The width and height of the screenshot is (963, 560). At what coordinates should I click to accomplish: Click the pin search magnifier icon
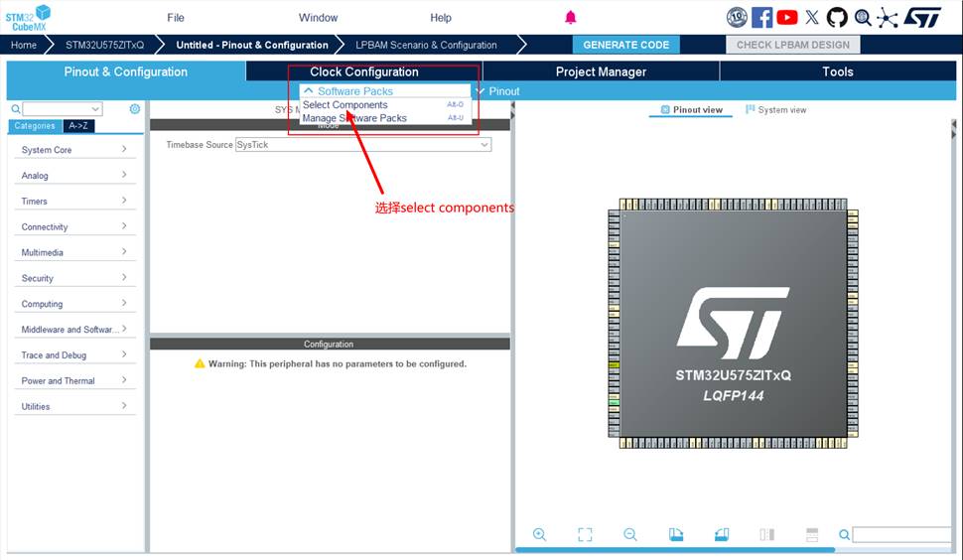pos(845,535)
